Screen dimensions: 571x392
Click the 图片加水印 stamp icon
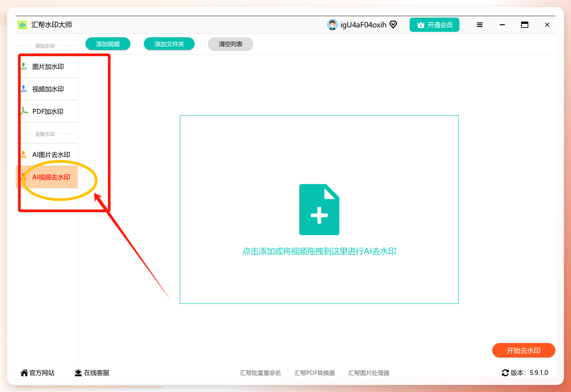click(x=24, y=67)
